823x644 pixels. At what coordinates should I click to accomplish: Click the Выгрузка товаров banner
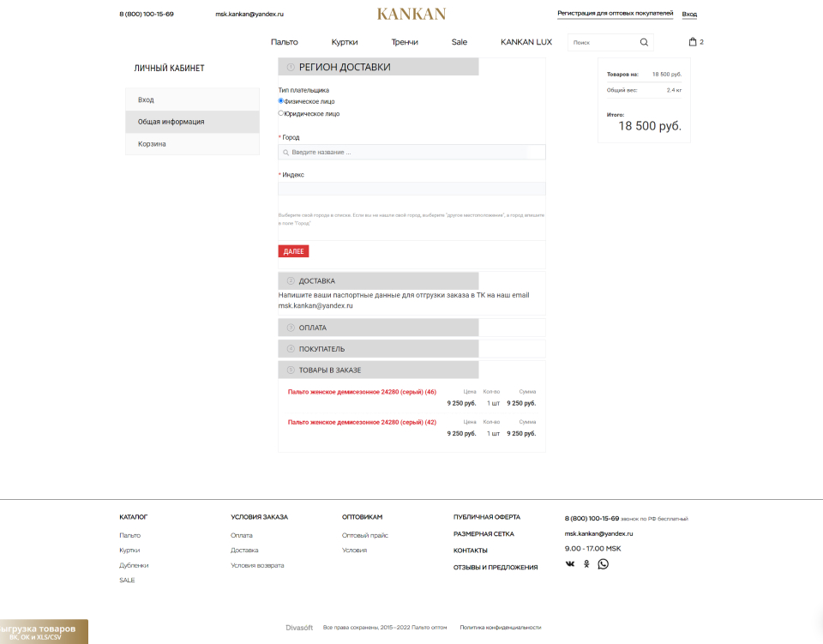pos(44,632)
